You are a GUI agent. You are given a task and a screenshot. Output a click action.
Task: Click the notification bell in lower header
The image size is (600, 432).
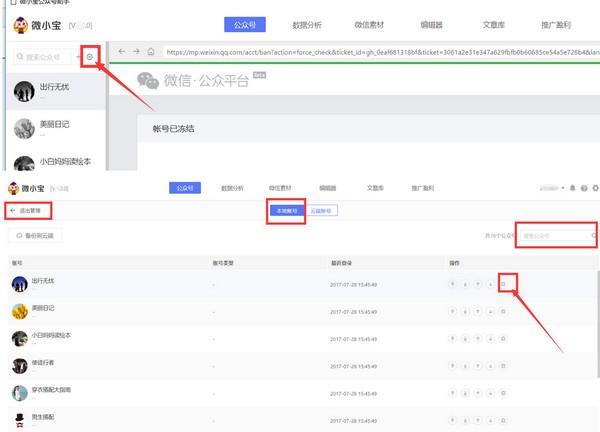[572, 188]
